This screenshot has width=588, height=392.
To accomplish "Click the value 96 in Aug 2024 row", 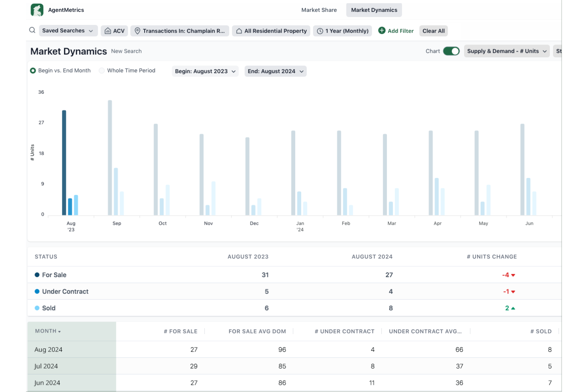I will pos(282,350).
